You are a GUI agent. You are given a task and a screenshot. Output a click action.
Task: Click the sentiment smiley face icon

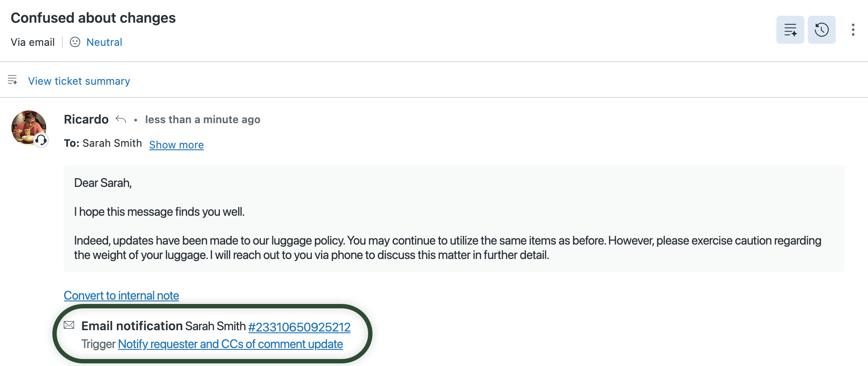click(x=75, y=42)
